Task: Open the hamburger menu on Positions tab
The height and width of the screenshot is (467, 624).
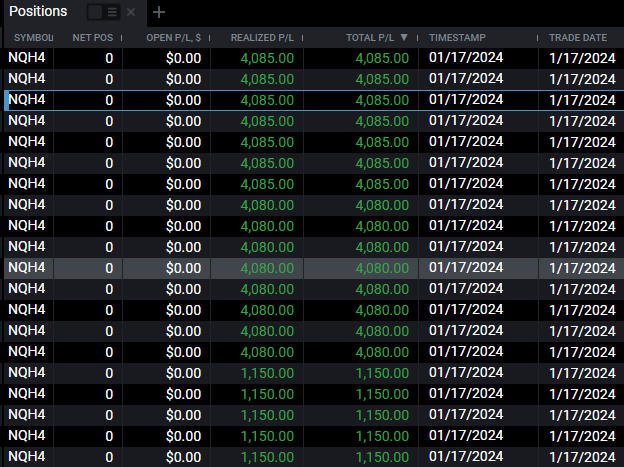Action: click(x=112, y=12)
